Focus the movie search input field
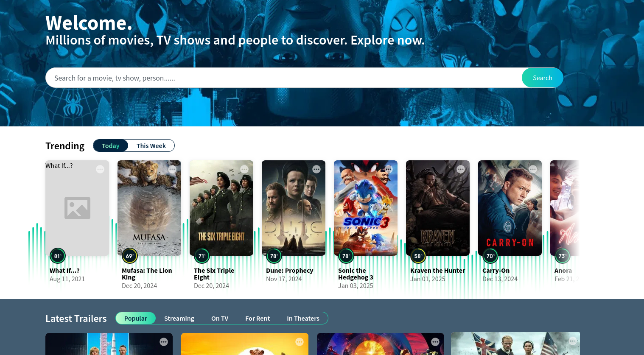This screenshot has width=644, height=355. [x=283, y=78]
